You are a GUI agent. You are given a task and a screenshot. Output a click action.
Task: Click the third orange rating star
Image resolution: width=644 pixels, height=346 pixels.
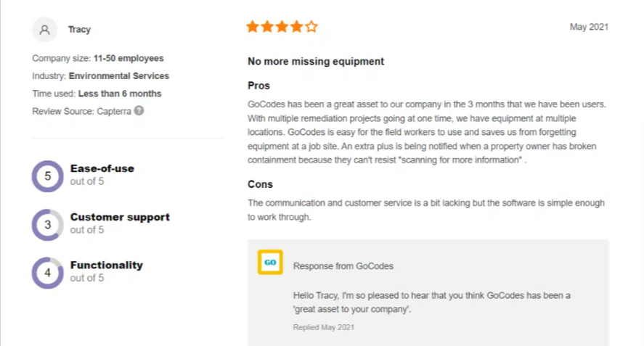pyautogui.click(x=282, y=27)
